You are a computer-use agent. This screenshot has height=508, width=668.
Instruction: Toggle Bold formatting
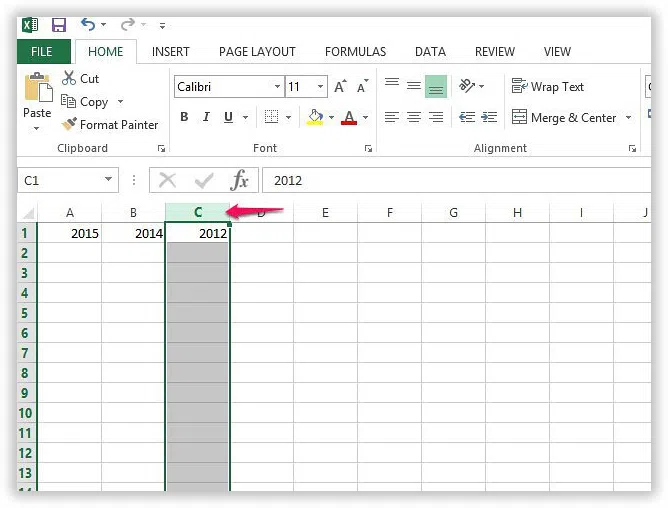(x=184, y=117)
